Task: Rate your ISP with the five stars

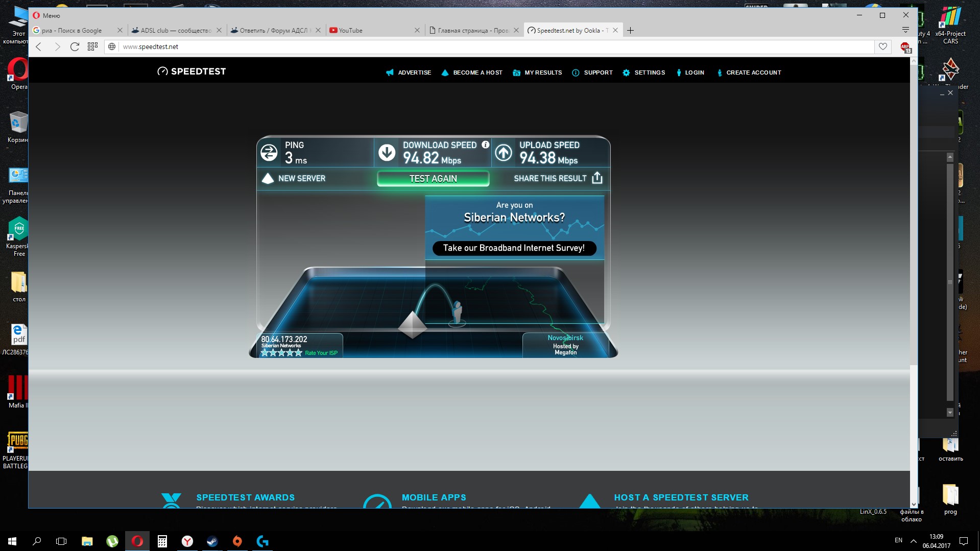Action: [x=281, y=353]
